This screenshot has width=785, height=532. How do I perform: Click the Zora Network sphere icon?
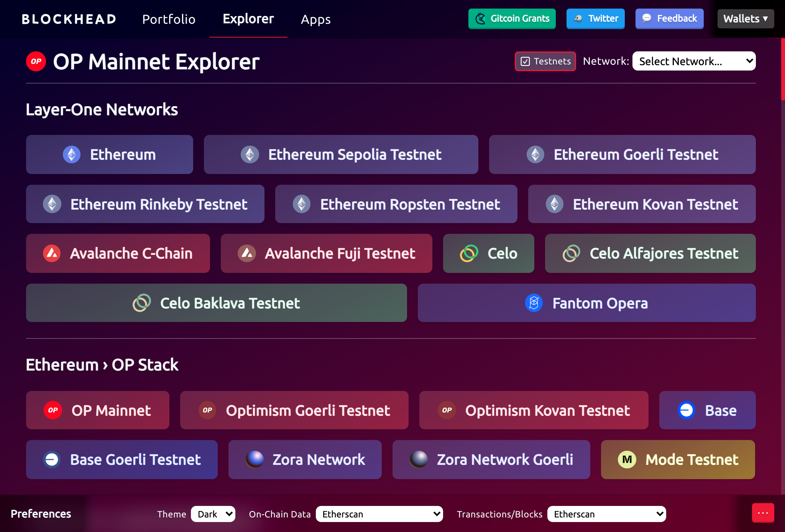click(255, 459)
